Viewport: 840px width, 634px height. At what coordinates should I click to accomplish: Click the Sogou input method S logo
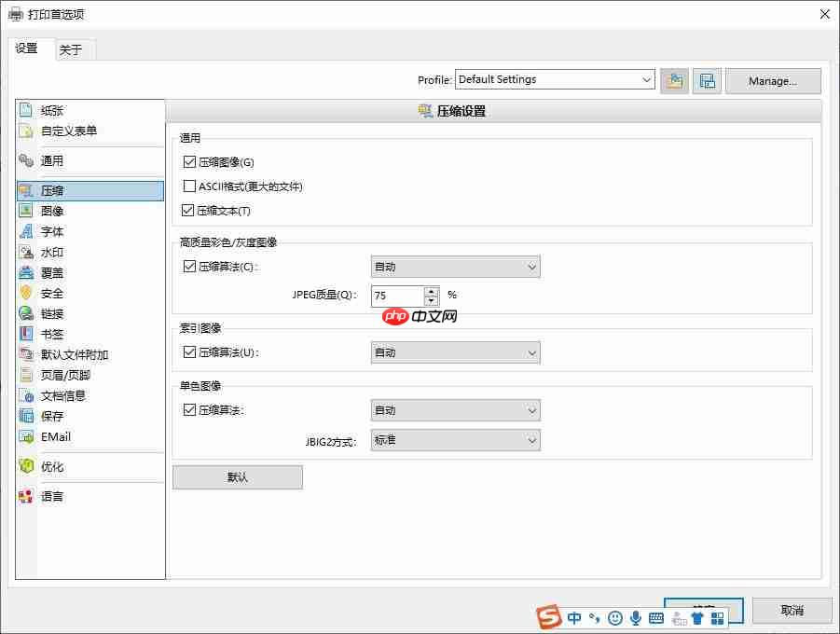548,617
